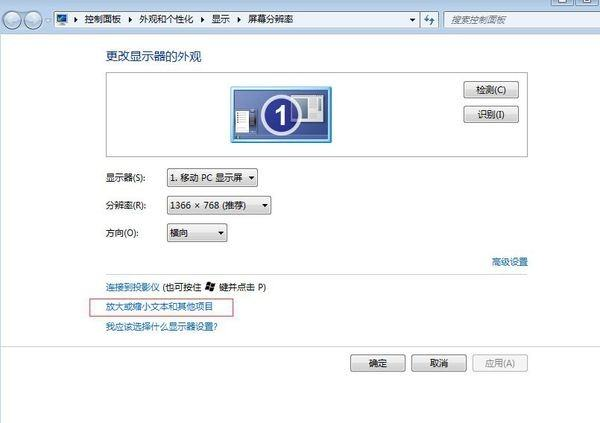Click the 确定 OK button
This screenshot has height=423, width=600.
377,362
